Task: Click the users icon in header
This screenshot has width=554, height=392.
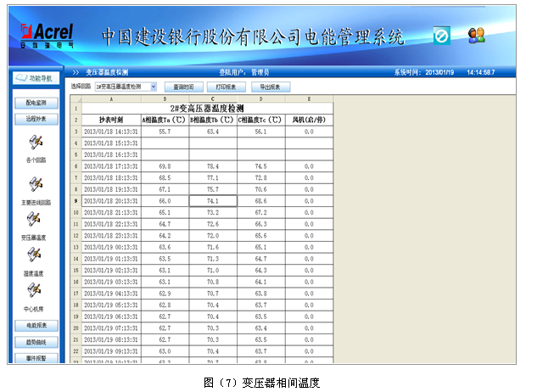Action: [476, 36]
